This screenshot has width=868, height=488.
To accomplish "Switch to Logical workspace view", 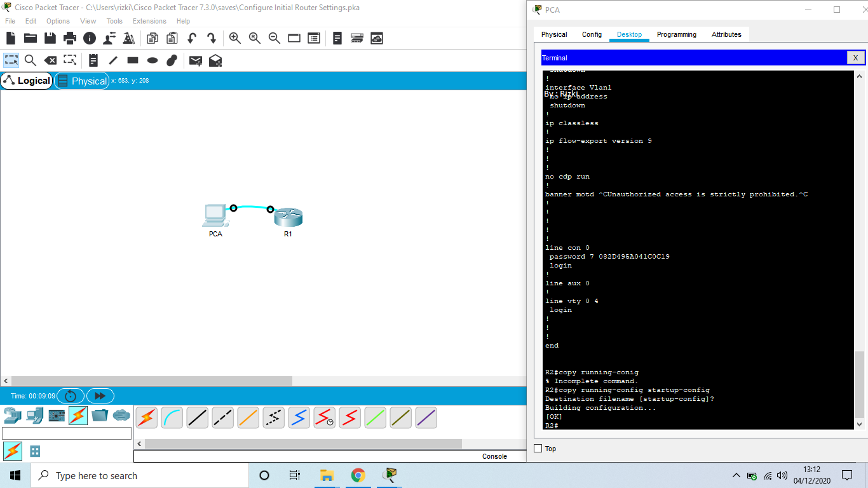I will 27,81.
